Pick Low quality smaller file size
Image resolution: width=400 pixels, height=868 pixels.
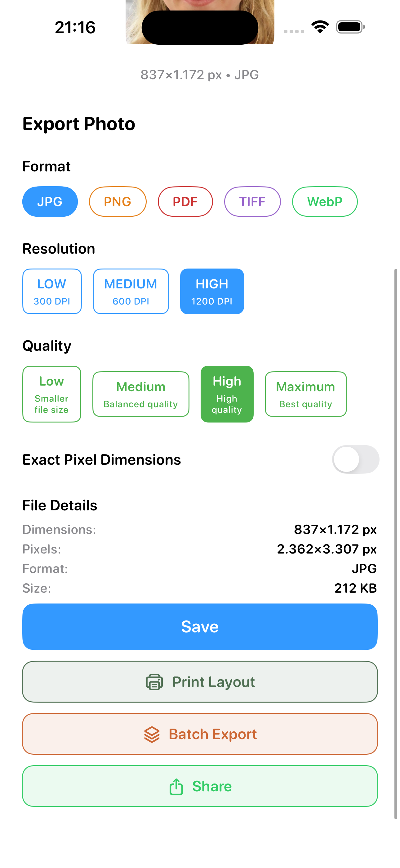point(51,394)
